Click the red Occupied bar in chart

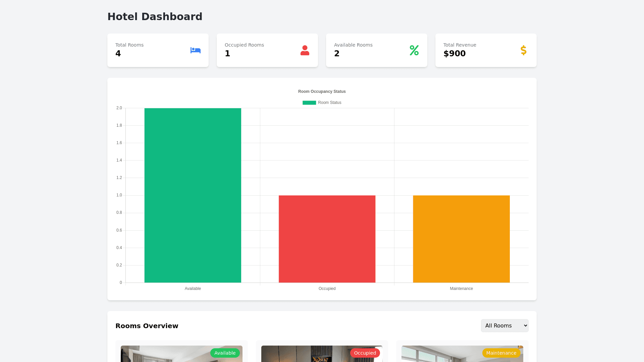(x=327, y=239)
